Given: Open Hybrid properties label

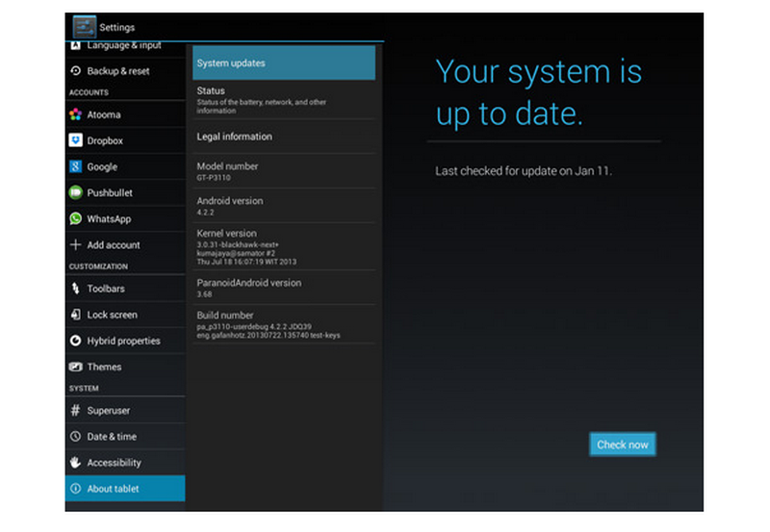Looking at the screenshot, I should click(x=123, y=341).
